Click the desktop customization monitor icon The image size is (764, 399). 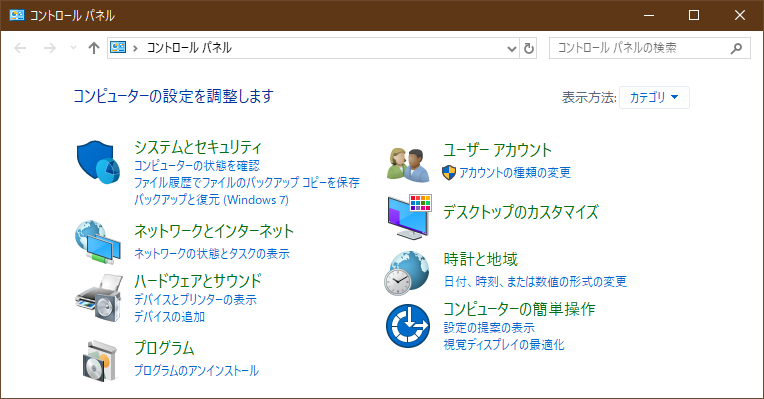point(409,217)
